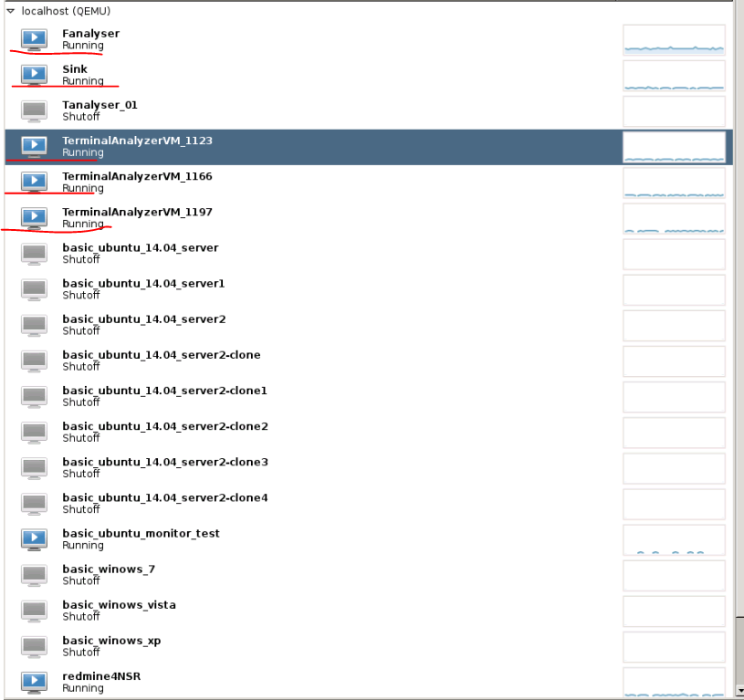Image resolution: width=744 pixels, height=700 pixels.
Task: Select the basic_ubuntu_14.04_server2-clone name text
Action: tap(162, 355)
